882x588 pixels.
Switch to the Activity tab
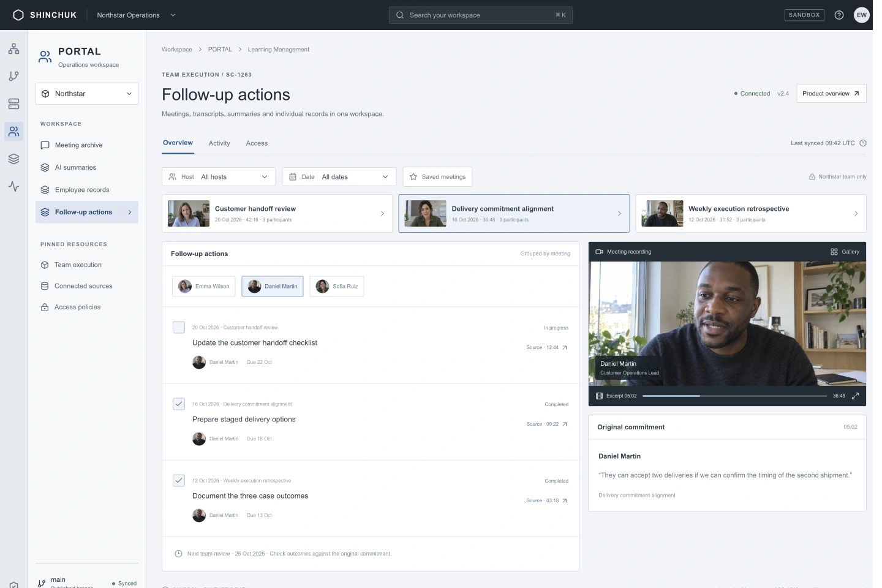coord(219,143)
